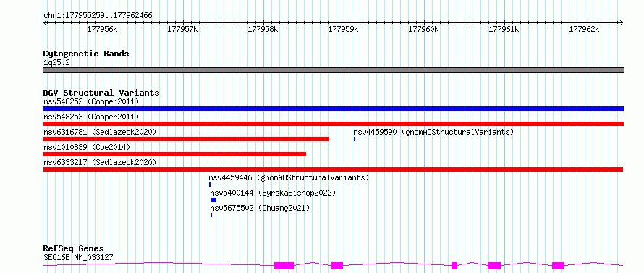Click the gray 1q25.2 cytogenetic band bar
Viewport: 644px width, 273px height.
(333, 70)
